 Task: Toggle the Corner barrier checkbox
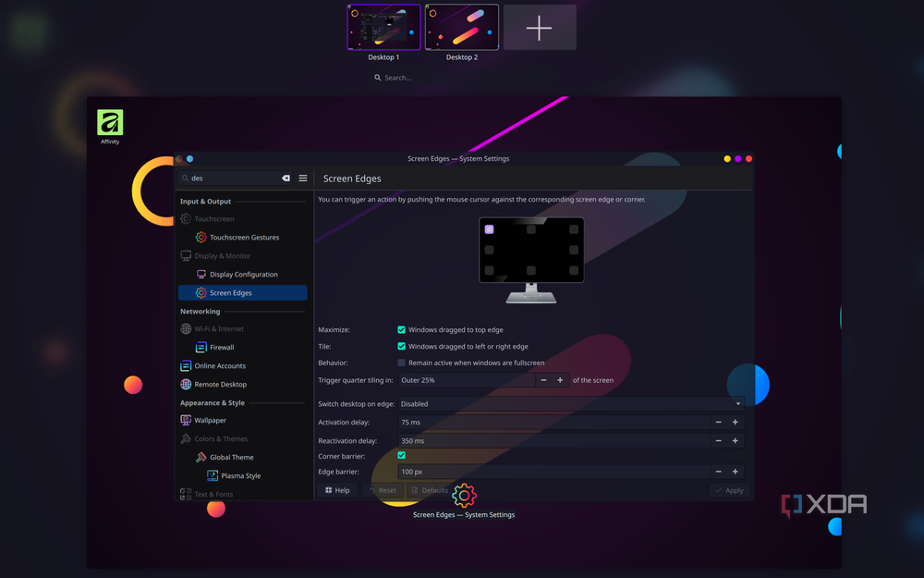click(x=401, y=455)
